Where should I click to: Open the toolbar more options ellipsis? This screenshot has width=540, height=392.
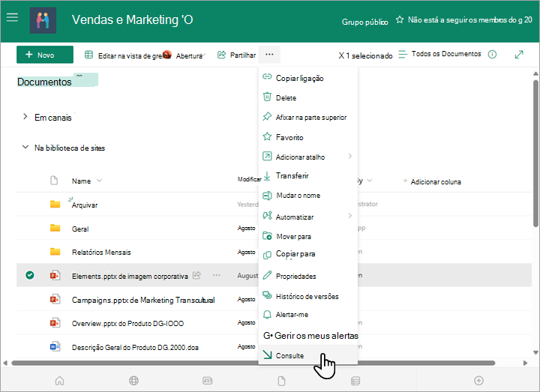(269, 55)
